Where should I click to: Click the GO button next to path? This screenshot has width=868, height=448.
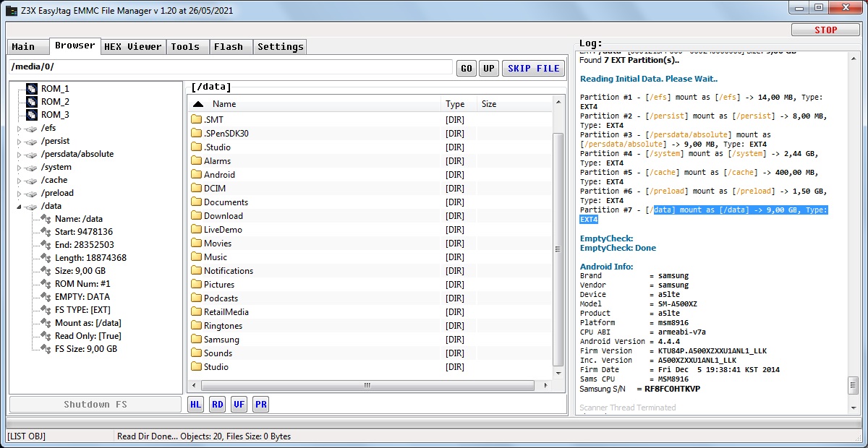click(467, 69)
